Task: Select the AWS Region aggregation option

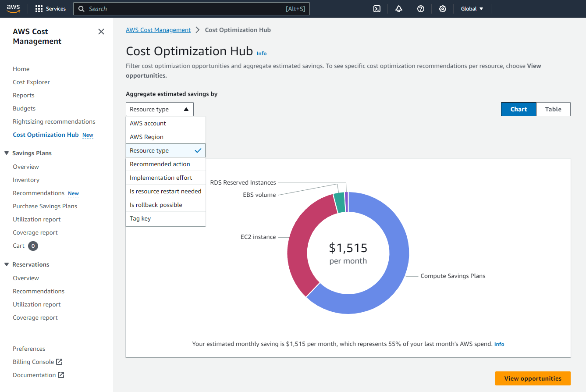Action: pyautogui.click(x=146, y=136)
